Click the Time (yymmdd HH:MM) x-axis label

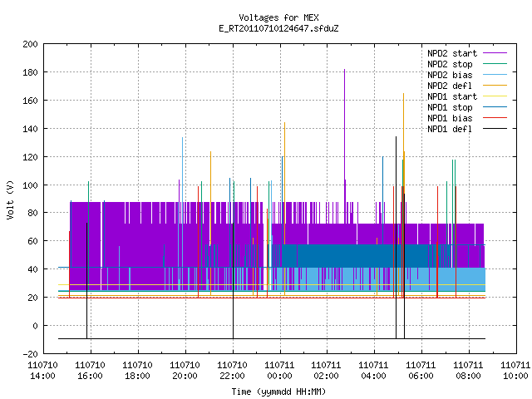[278, 392]
